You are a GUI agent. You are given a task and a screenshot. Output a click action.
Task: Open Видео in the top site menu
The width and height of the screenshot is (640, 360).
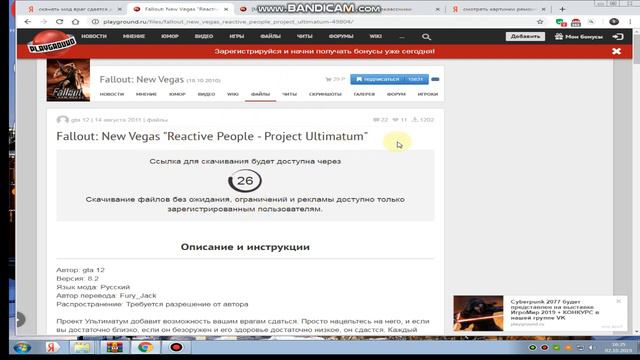tap(204, 36)
